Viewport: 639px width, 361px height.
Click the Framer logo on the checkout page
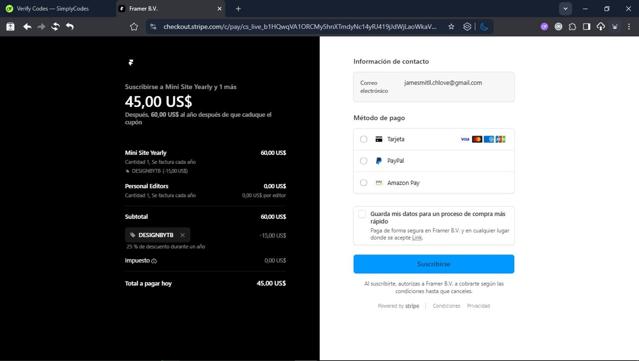pyautogui.click(x=131, y=62)
